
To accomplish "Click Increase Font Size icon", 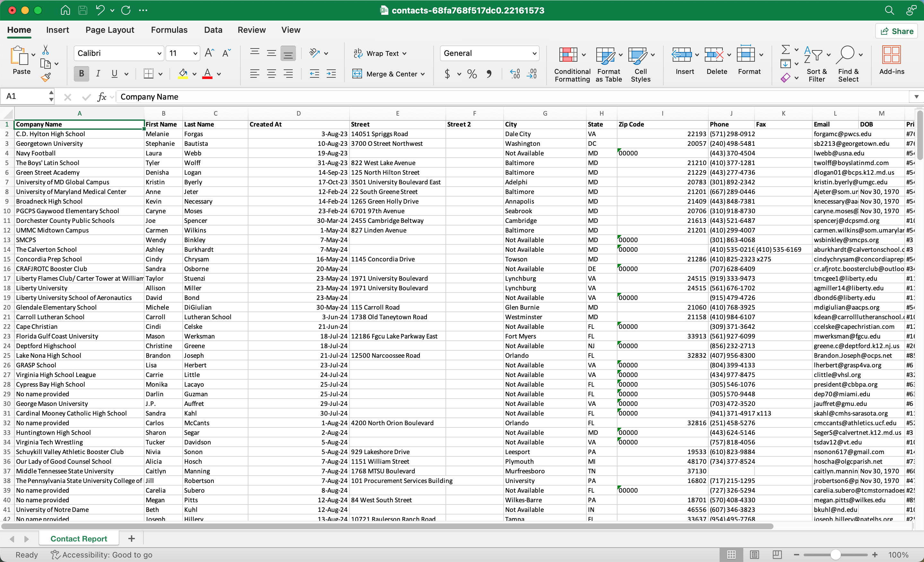I will pos(209,53).
